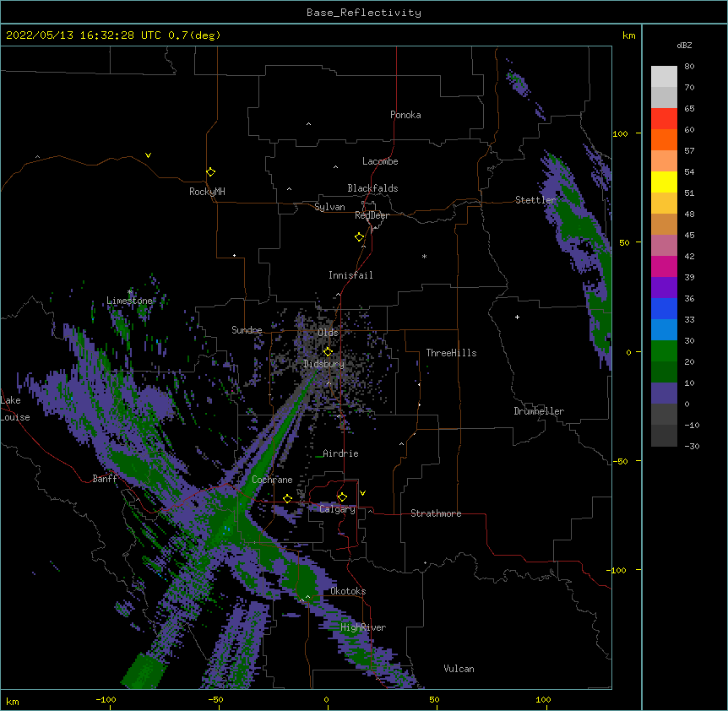
Task: Select the yellow marker below Cochrane
Action: click(x=287, y=498)
